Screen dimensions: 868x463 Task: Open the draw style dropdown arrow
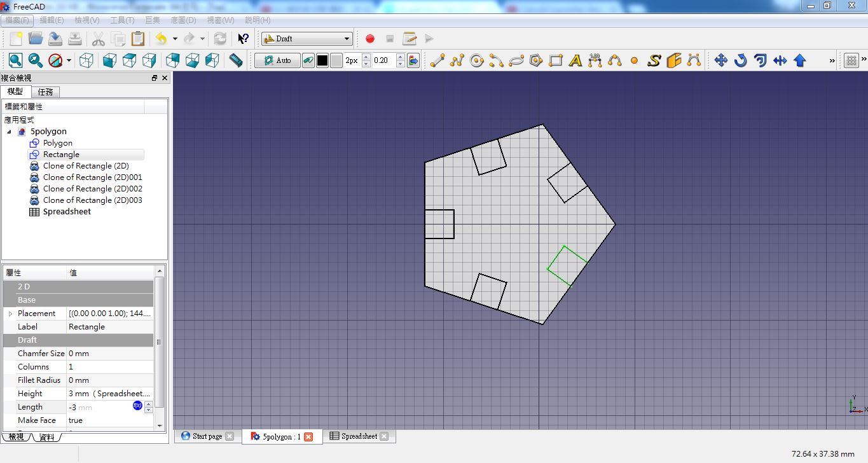pyautogui.click(x=69, y=60)
